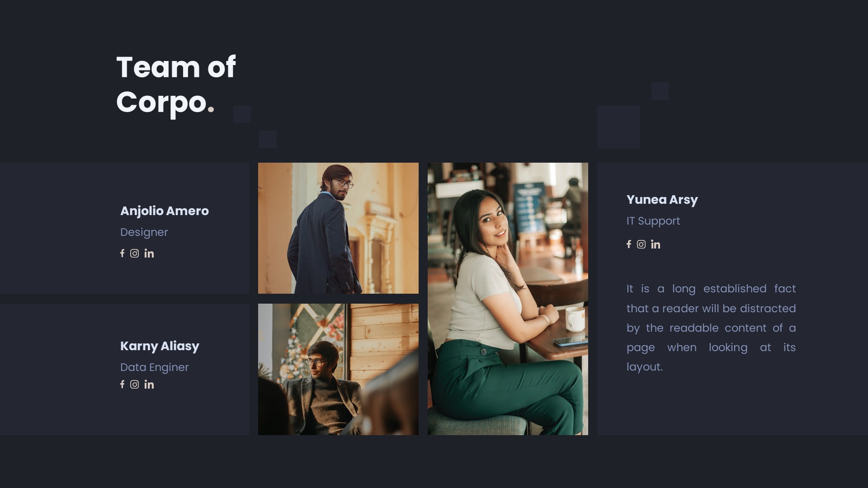Viewport: 868px width, 488px height.
Task: Click the "IT Support" job title text
Action: pos(653,221)
